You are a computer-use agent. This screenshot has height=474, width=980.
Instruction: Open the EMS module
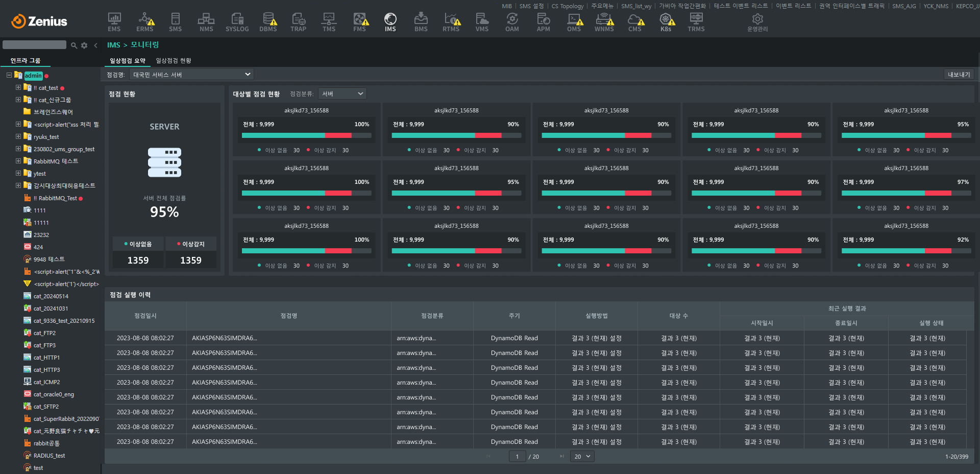tap(114, 22)
